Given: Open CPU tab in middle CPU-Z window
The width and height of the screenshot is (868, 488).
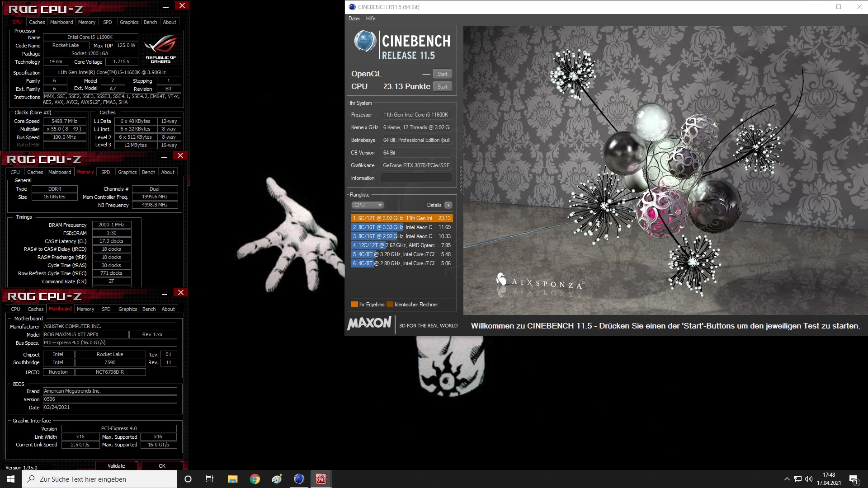Looking at the screenshot, I should 15,172.
